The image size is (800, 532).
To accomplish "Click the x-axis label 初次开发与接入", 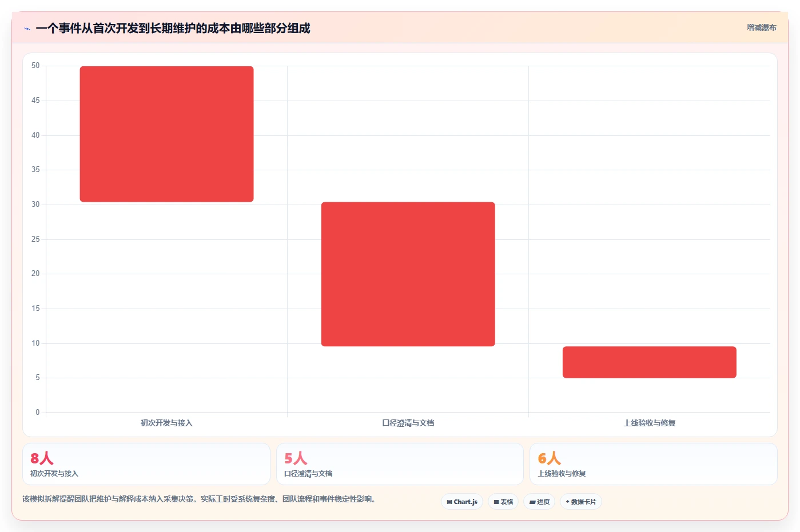I will pyautogui.click(x=166, y=423).
